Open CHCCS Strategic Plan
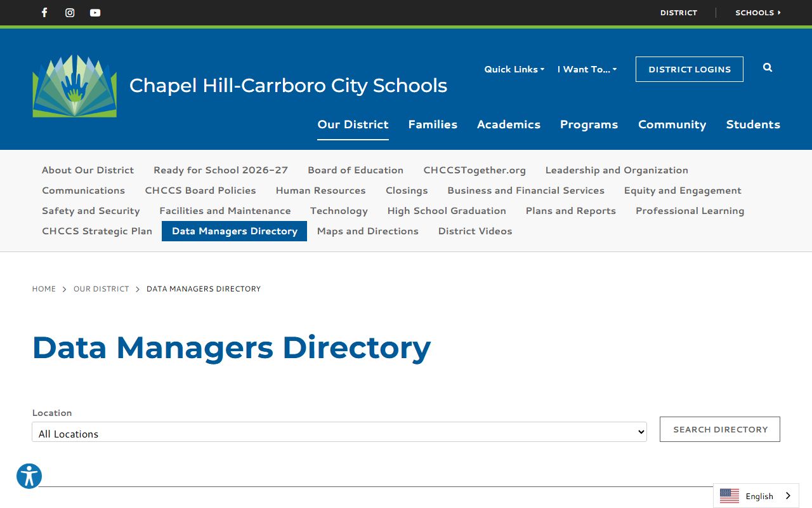The width and height of the screenshot is (812, 508). 97,231
